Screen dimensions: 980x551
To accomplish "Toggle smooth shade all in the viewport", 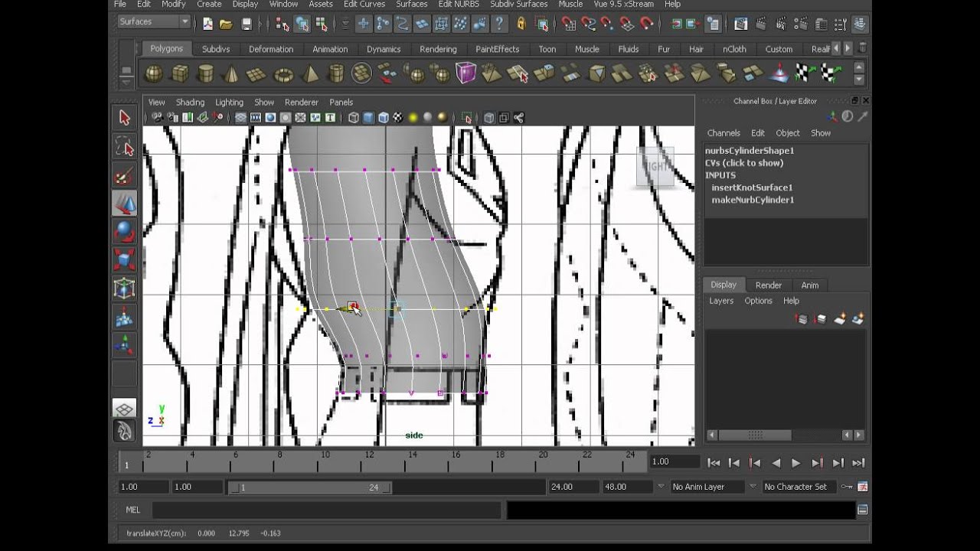I will pyautogui.click(x=368, y=118).
